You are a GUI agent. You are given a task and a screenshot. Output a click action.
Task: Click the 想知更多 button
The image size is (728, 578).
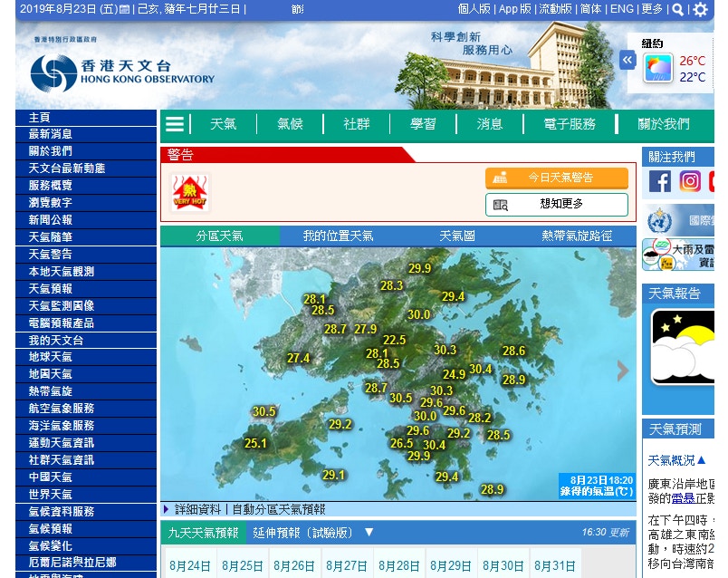557,205
